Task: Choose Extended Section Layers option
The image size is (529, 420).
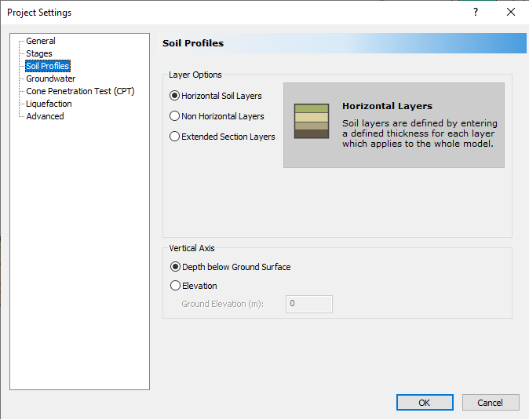Action: click(175, 137)
